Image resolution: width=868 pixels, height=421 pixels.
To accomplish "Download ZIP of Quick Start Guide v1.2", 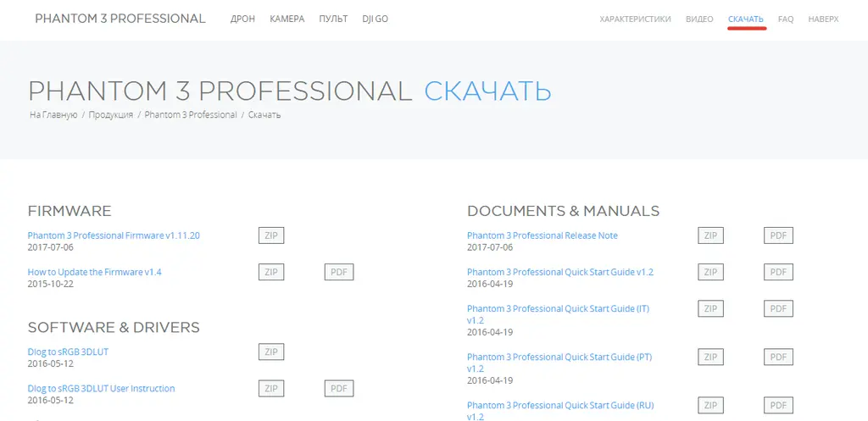I will tap(710, 272).
